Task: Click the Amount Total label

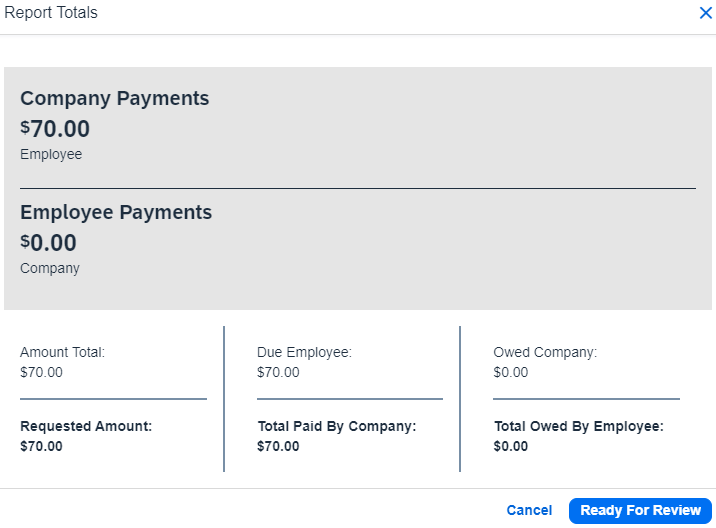Action: [62, 352]
